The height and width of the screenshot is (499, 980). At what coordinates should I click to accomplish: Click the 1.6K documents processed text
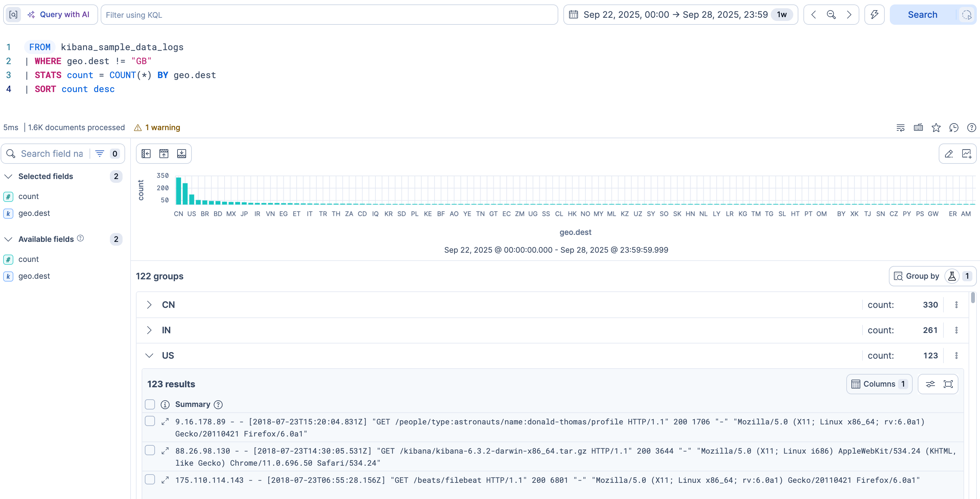pyautogui.click(x=77, y=127)
